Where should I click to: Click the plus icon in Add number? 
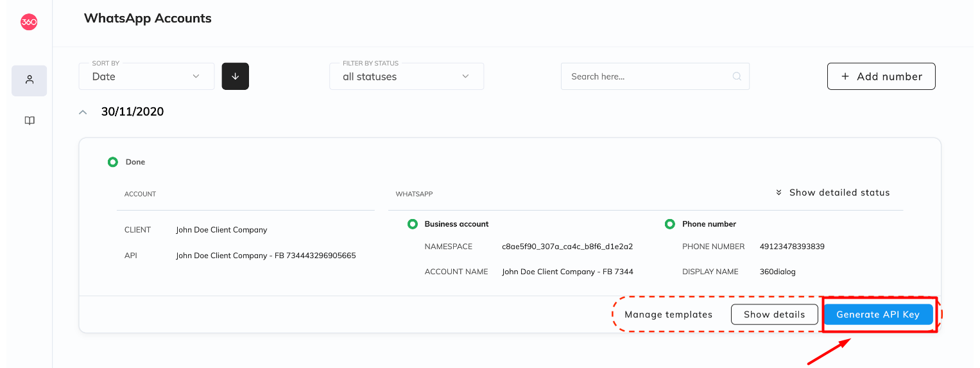[845, 76]
